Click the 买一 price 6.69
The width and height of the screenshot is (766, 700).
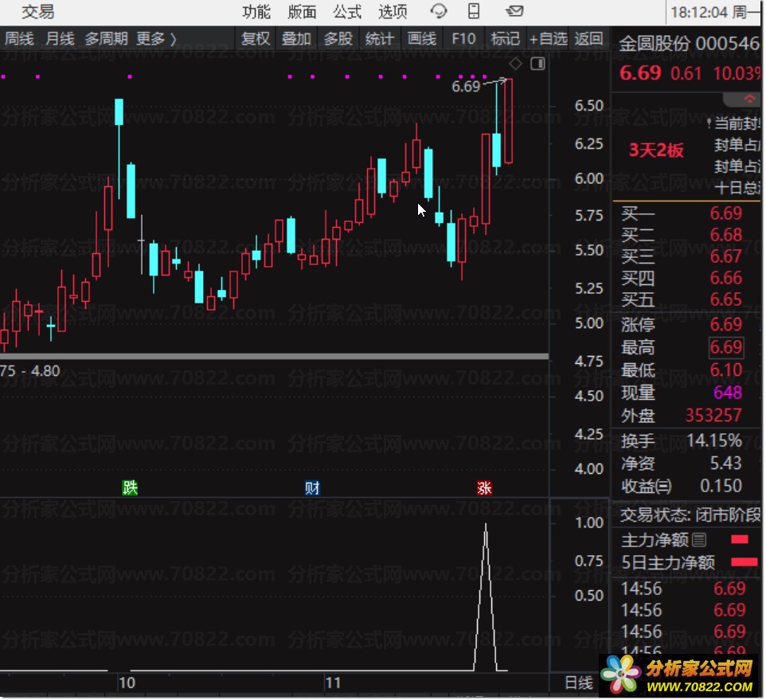725,213
